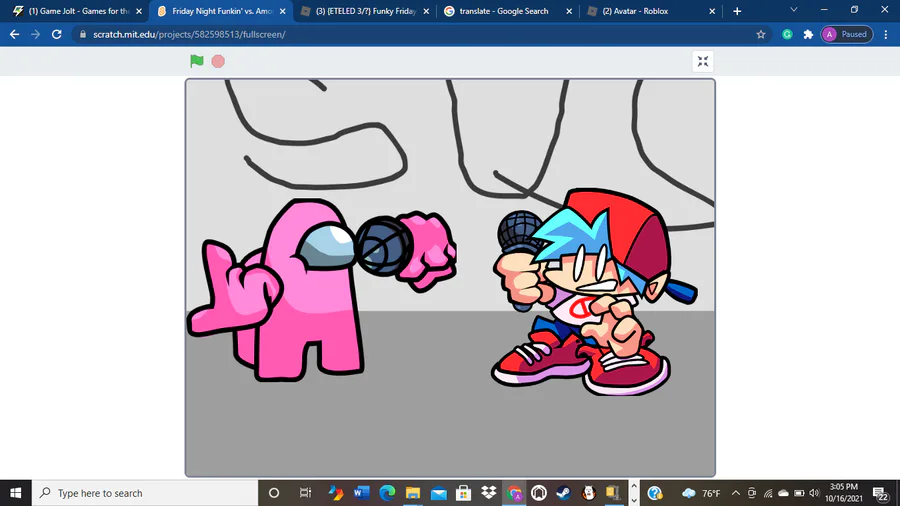Click the green flag to start the project
The image size is (900, 506).
coord(197,61)
